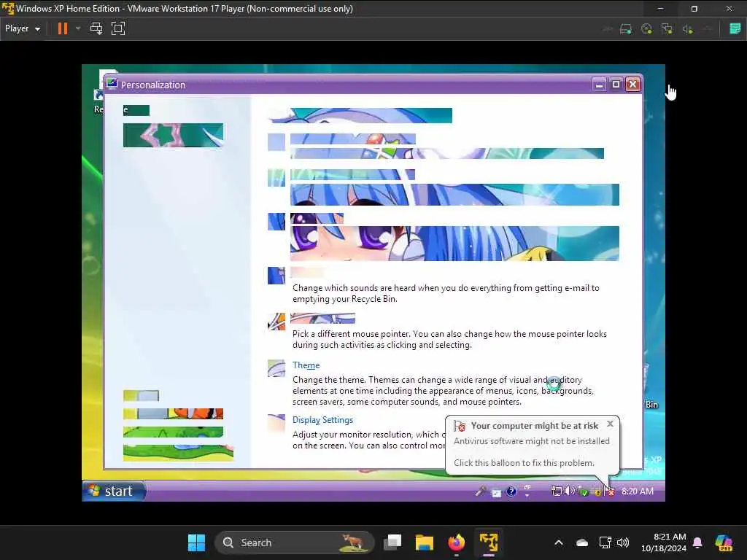Click Send Ctrl+Alt+Del icon in VMware toolbar
Screen dimensions: 747x560
point(96,28)
